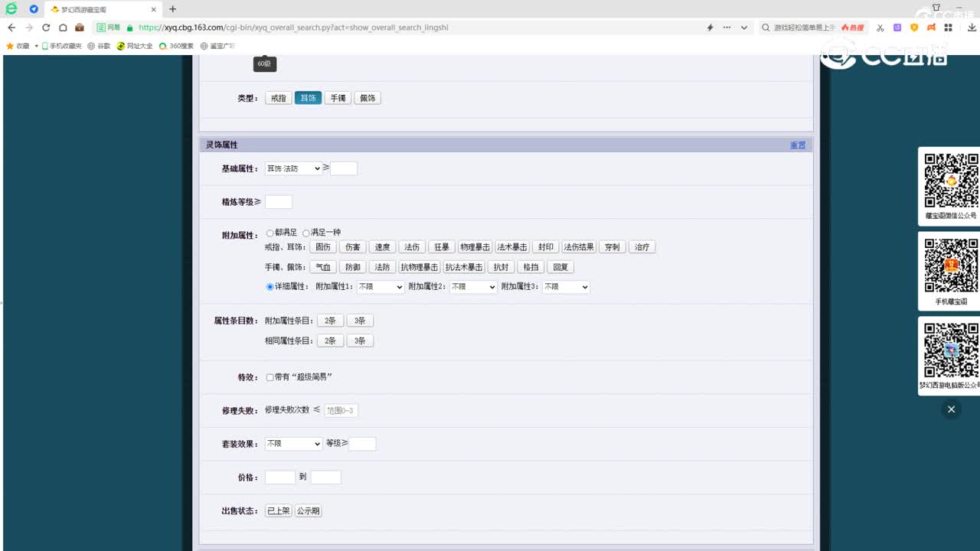Select the 满足一种 radio button
Viewport: 980px width, 551px height.
coord(305,233)
